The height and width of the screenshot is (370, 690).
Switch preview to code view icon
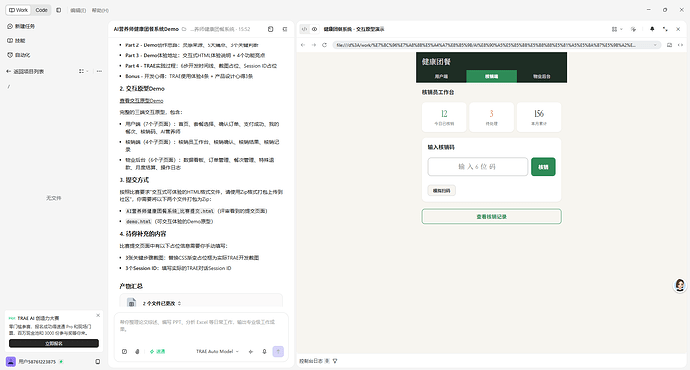click(x=304, y=29)
